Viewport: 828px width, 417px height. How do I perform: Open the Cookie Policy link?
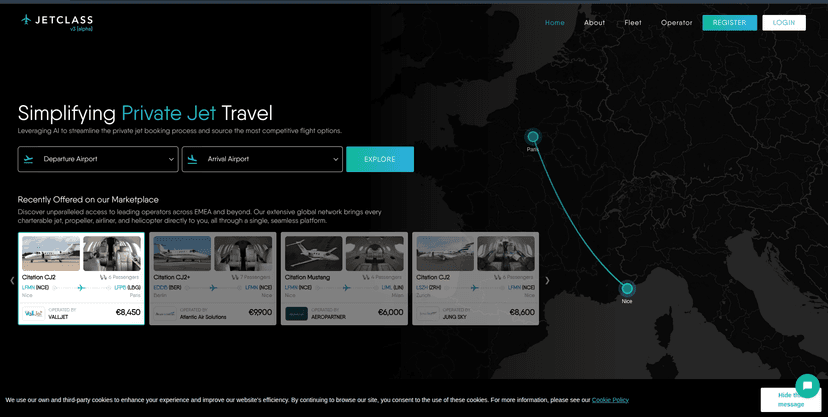click(x=610, y=400)
